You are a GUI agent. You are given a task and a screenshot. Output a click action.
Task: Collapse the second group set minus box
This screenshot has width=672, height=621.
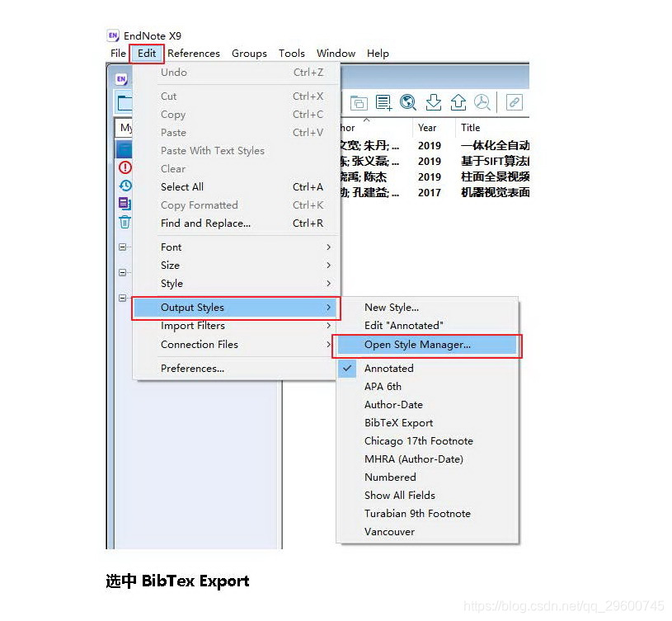pyautogui.click(x=123, y=273)
